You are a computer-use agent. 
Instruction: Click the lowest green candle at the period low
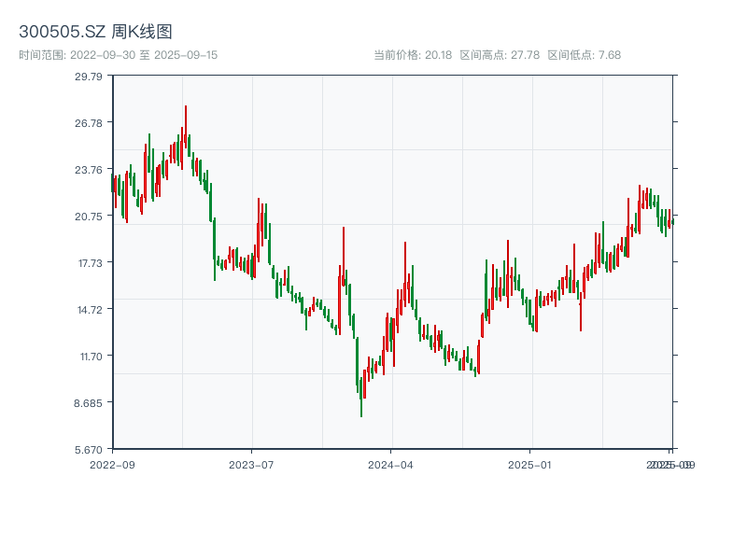tap(361, 398)
